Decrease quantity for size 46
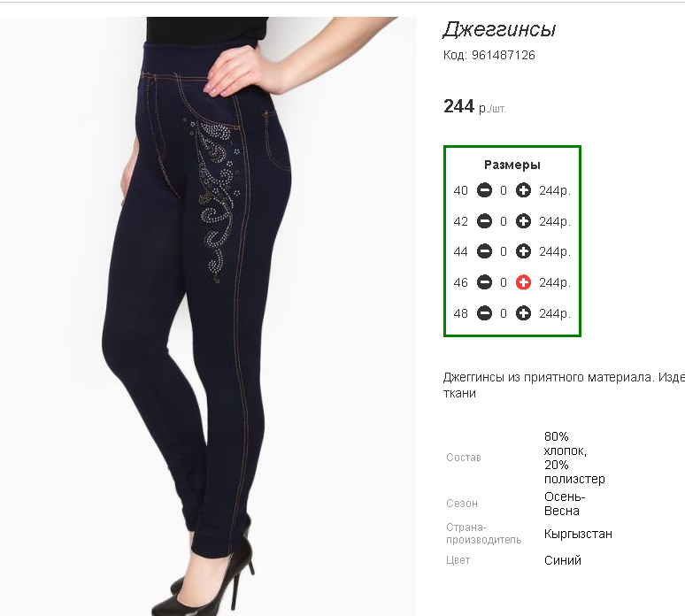The image size is (685, 616). coord(484,282)
